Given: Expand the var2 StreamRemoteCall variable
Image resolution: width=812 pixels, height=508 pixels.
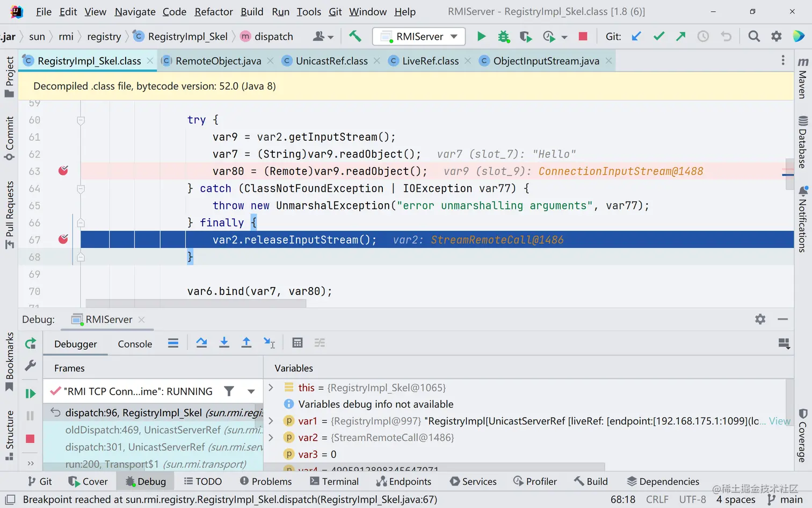Looking at the screenshot, I should (x=271, y=438).
